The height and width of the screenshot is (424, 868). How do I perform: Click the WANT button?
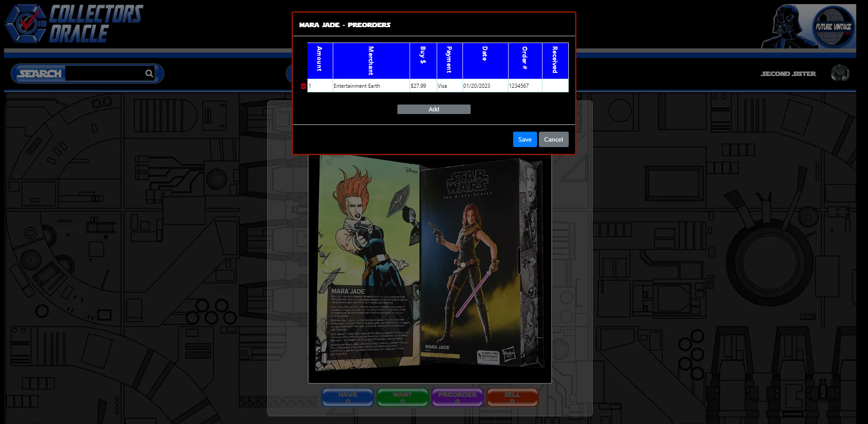pos(402,397)
